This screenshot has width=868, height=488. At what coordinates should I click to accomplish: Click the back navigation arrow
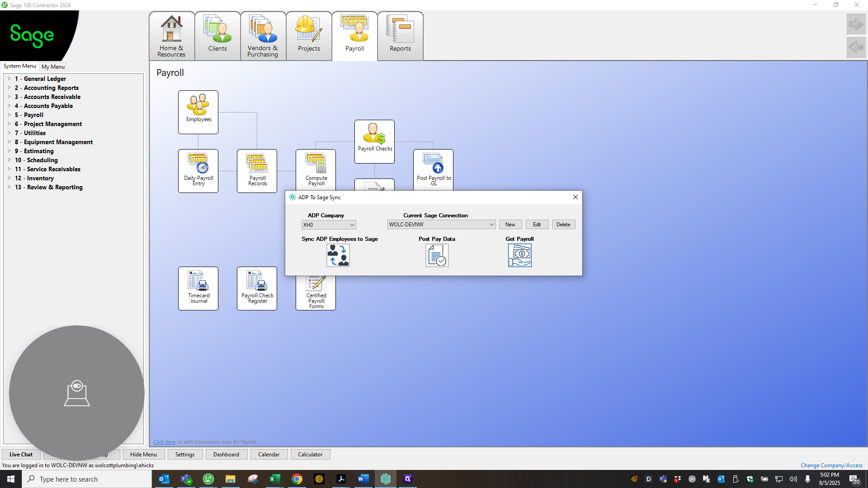(x=856, y=47)
